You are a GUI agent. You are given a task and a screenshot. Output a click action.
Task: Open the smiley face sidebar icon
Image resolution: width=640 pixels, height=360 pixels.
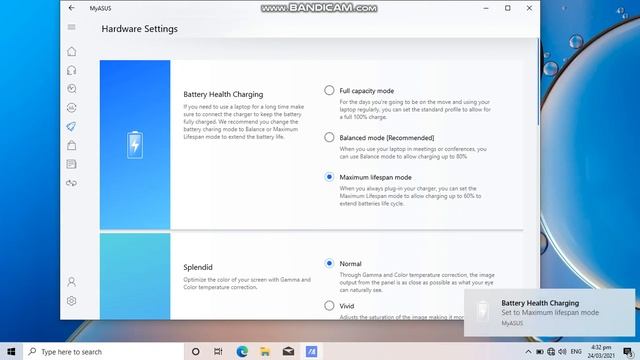(x=71, y=108)
